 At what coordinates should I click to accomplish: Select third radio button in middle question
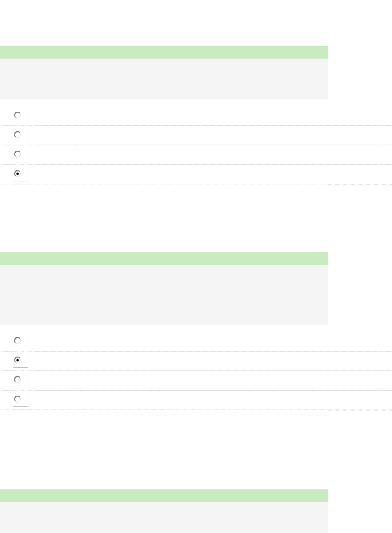17,380
